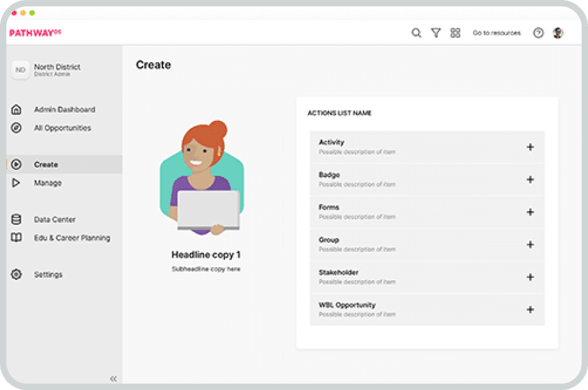The width and height of the screenshot is (588, 390).
Task: Click the Edu & Career Planning book icon
Action: [x=17, y=238]
